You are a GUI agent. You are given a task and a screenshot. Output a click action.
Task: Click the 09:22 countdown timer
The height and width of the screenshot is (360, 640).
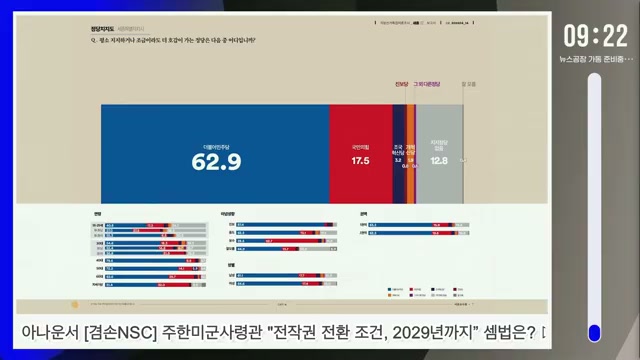pyautogui.click(x=596, y=36)
